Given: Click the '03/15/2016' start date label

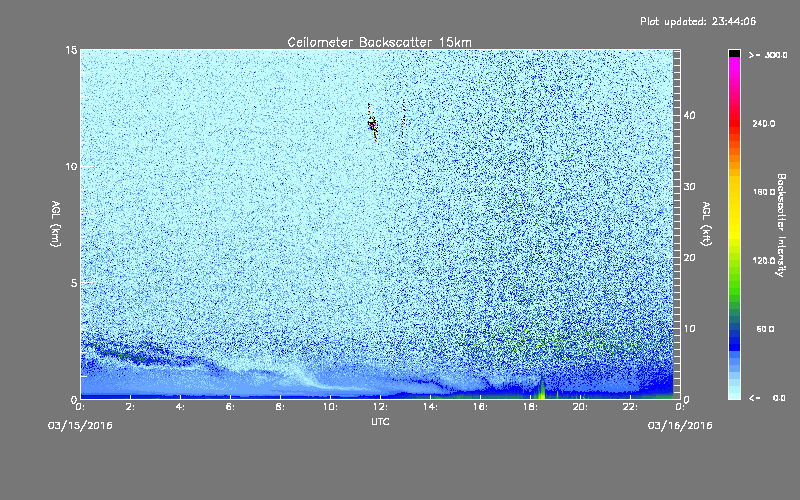Looking at the screenshot, I should (80, 426).
